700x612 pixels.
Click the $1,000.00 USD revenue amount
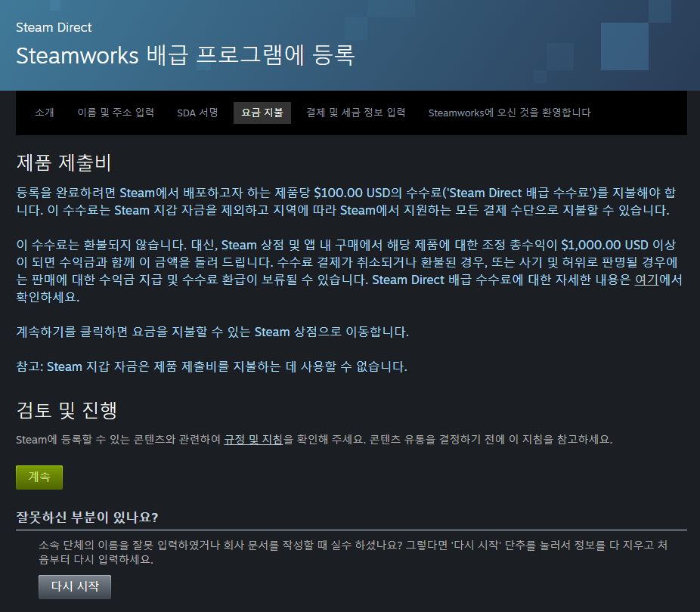point(605,245)
